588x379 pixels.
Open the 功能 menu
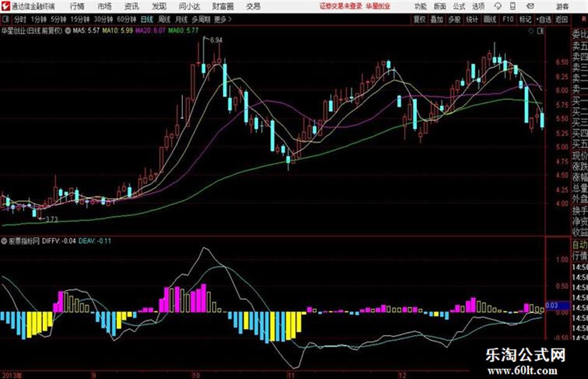(x=421, y=6)
